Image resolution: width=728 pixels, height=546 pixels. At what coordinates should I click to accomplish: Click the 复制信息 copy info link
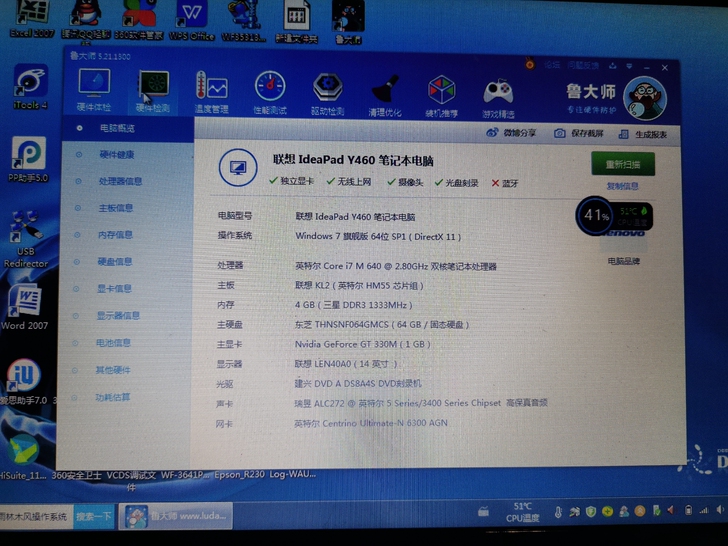tap(623, 186)
